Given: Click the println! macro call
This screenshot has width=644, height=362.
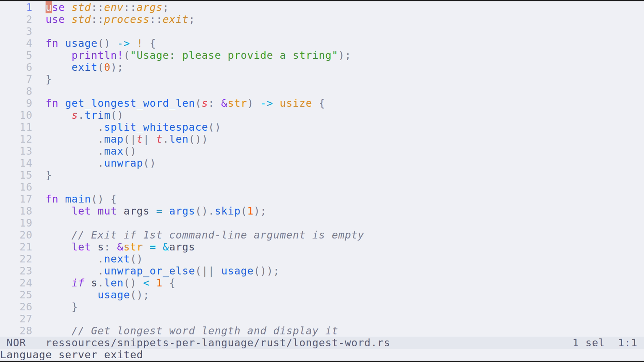Looking at the screenshot, I should (x=97, y=55).
